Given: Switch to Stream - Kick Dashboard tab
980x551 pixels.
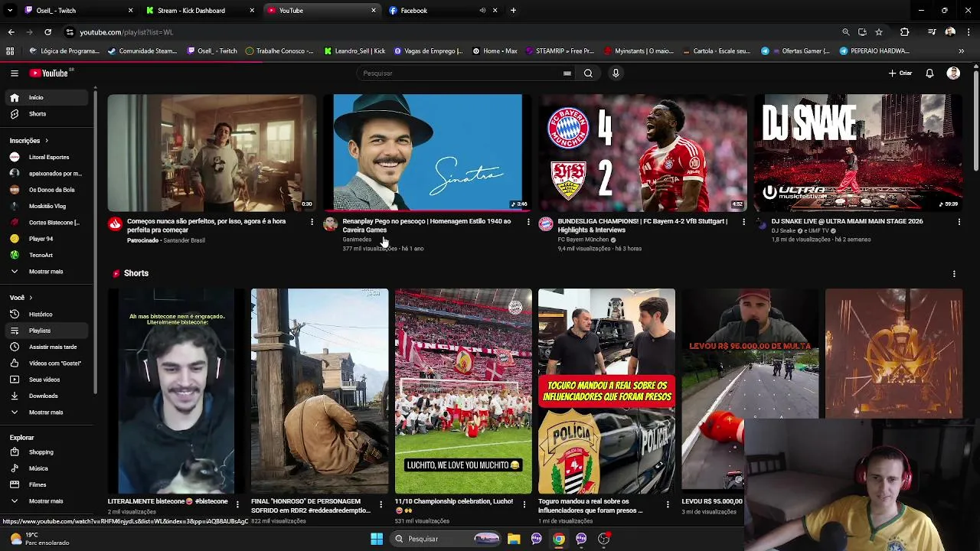Looking at the screenshot, I should (x=201, y=11).
